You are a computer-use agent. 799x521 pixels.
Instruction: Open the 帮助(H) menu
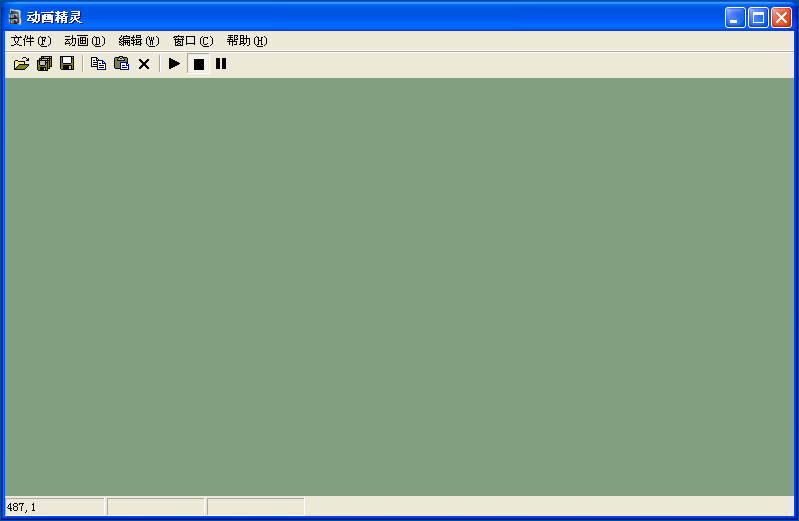[247, 41]
